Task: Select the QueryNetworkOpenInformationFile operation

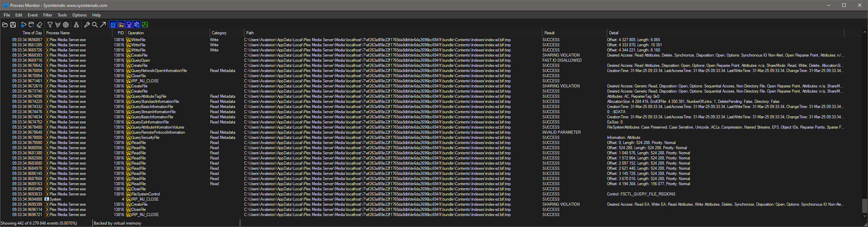Action: click(159, 71)
